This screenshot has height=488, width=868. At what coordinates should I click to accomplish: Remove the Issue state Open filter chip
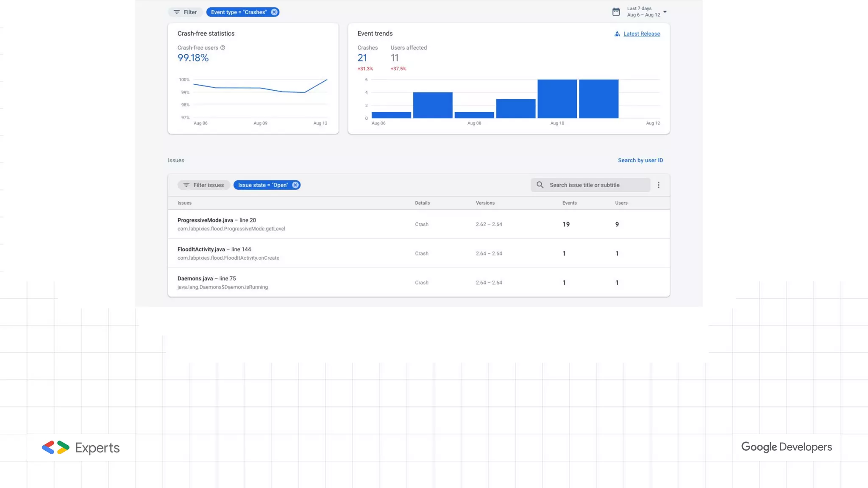tap(295, 185)
